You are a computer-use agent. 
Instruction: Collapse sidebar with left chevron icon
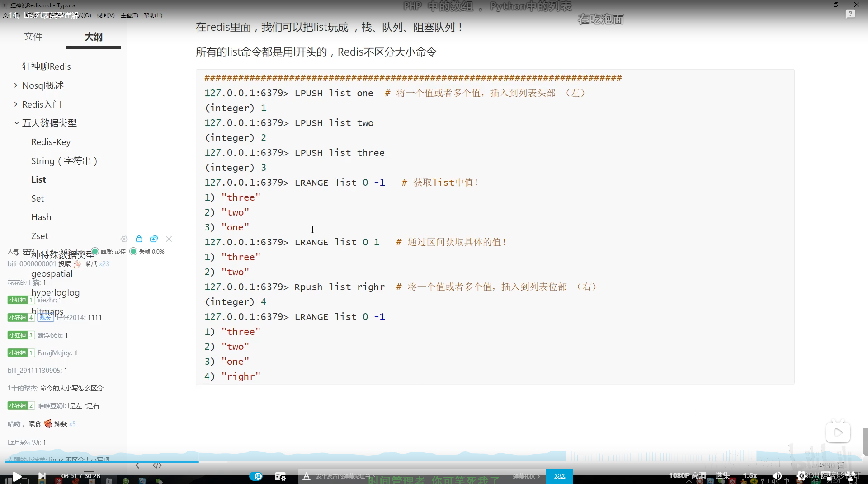pyautogui.click(x=137, y=465)
